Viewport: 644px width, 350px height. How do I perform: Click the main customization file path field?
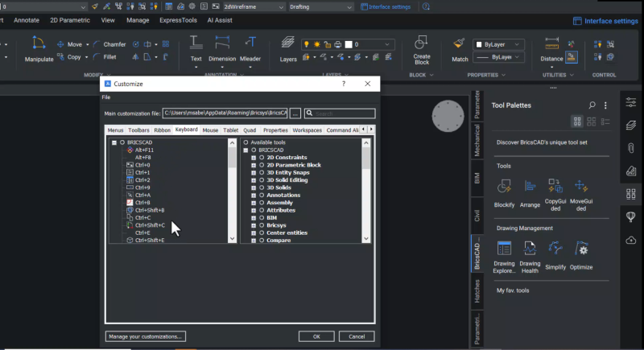click(x=225, y=113)
